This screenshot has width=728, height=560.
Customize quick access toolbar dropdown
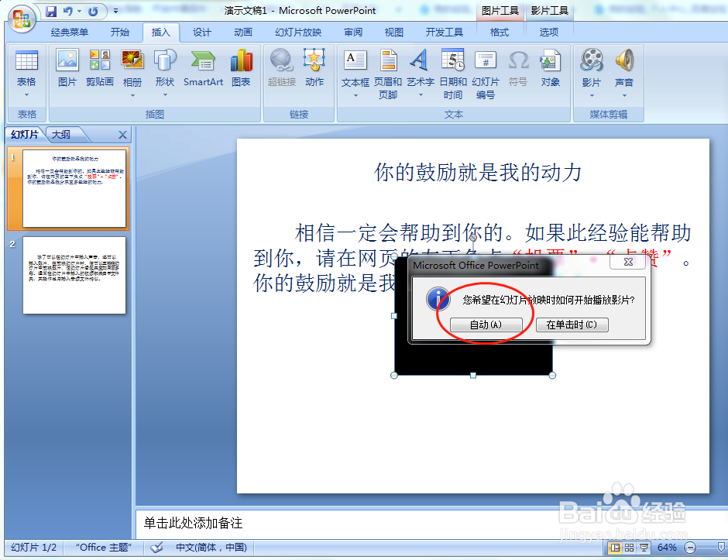coord(115,11)
